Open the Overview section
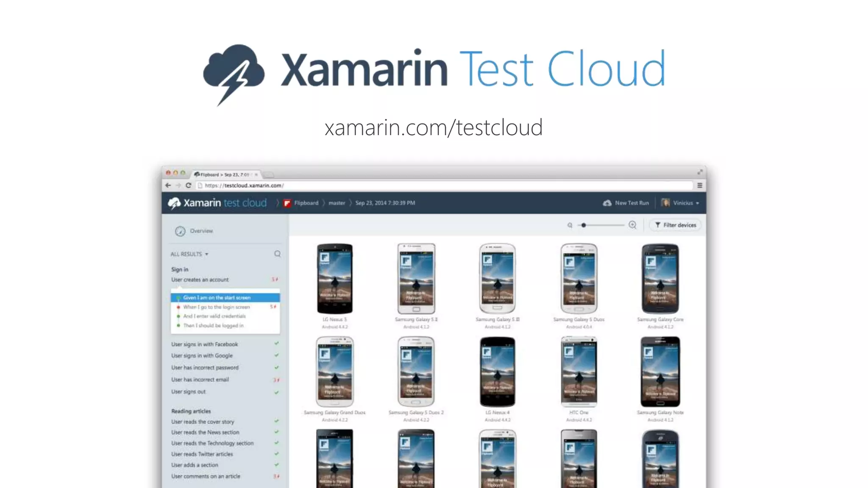Image resolution: width=868 pixels, height=488 pixels. tap(201, 231)
